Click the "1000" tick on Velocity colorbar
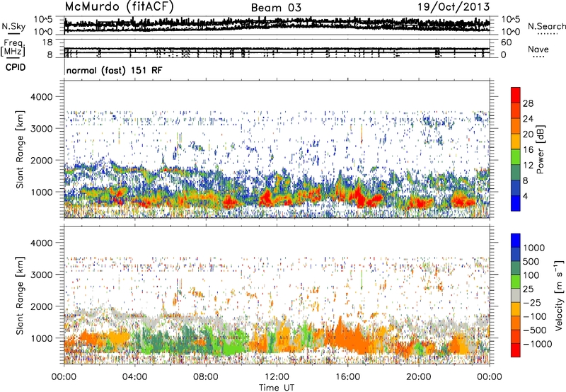 point(534,248)
